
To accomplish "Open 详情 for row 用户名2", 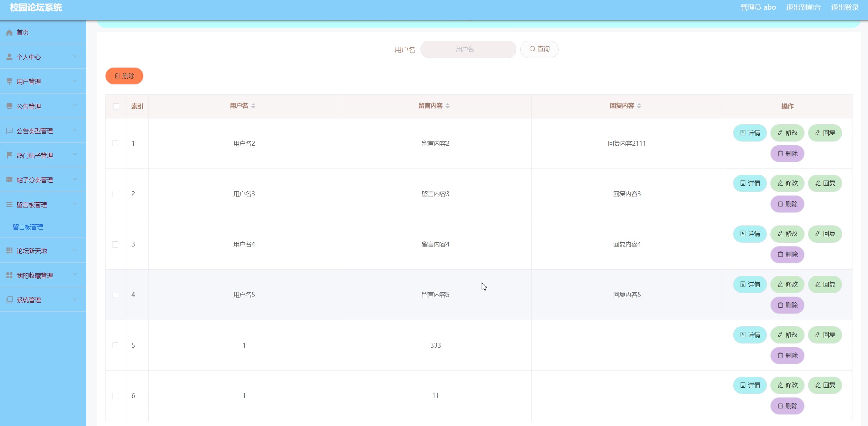I will pyautogui.click(x=750, y=133).
